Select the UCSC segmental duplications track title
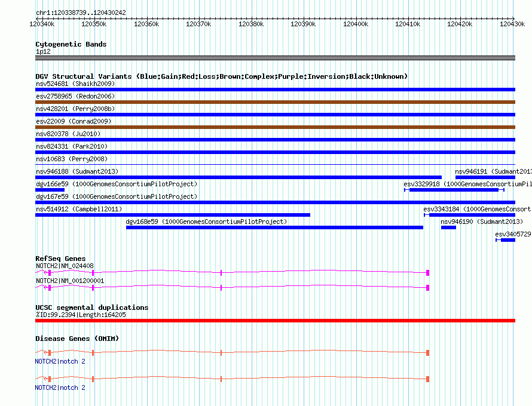The height and width of the screenshot is (406, 532). coord(92,307)
